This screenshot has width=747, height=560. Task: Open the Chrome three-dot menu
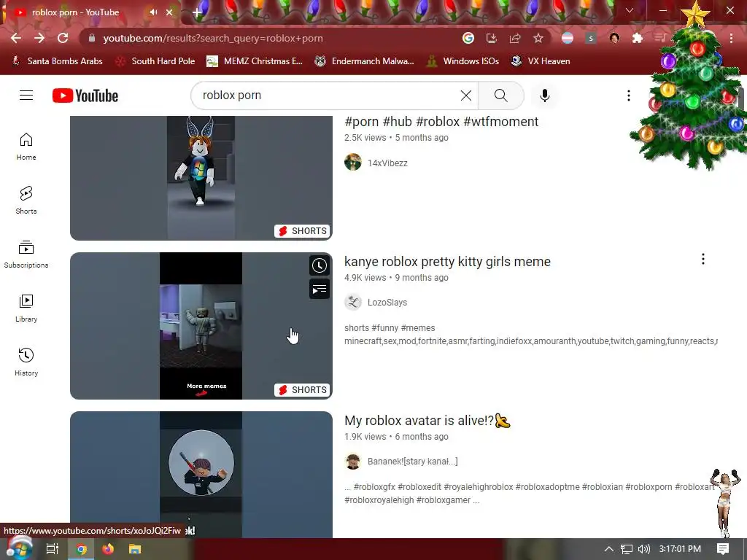[731, 38]
